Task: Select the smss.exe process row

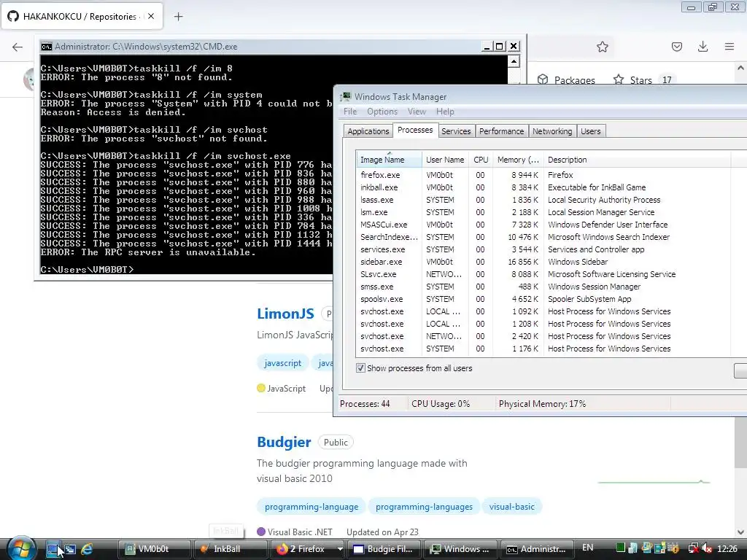Action: click(x=543, y=286)
